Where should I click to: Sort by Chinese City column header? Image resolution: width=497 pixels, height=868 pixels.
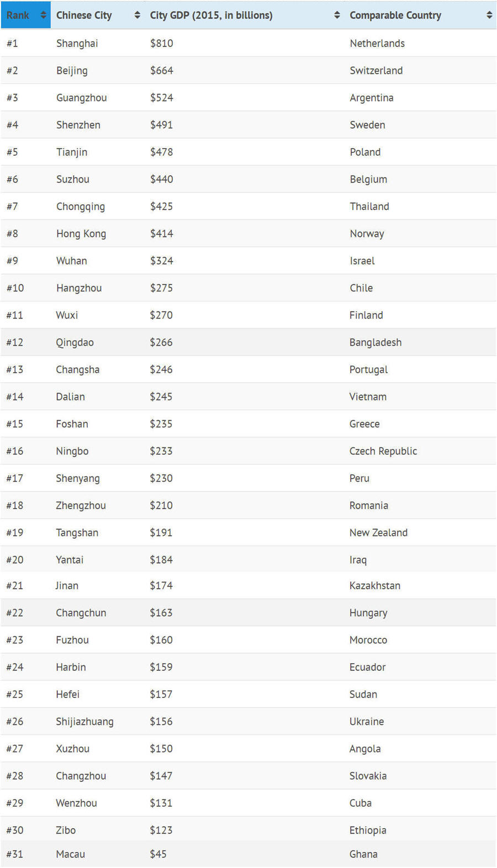(84, 15)
